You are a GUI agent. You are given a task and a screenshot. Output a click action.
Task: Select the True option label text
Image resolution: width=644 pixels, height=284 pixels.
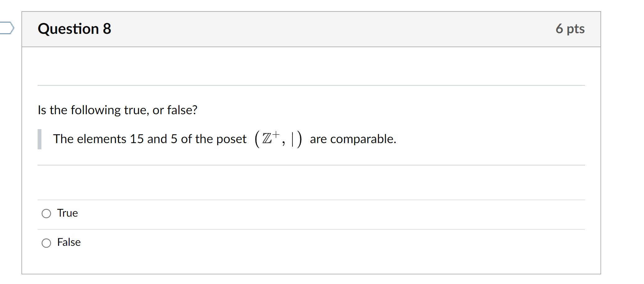pyautogui.click(x=67, y=213)
